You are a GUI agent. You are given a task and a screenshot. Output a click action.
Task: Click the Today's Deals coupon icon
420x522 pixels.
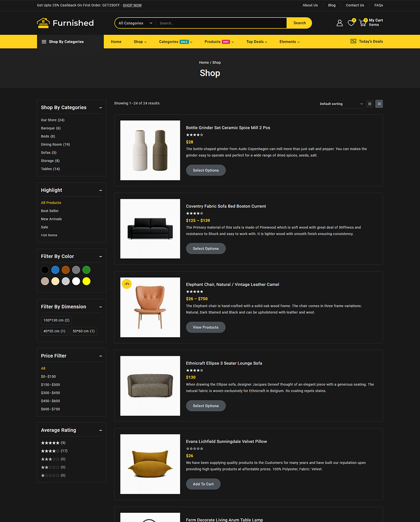pos(353,41)
